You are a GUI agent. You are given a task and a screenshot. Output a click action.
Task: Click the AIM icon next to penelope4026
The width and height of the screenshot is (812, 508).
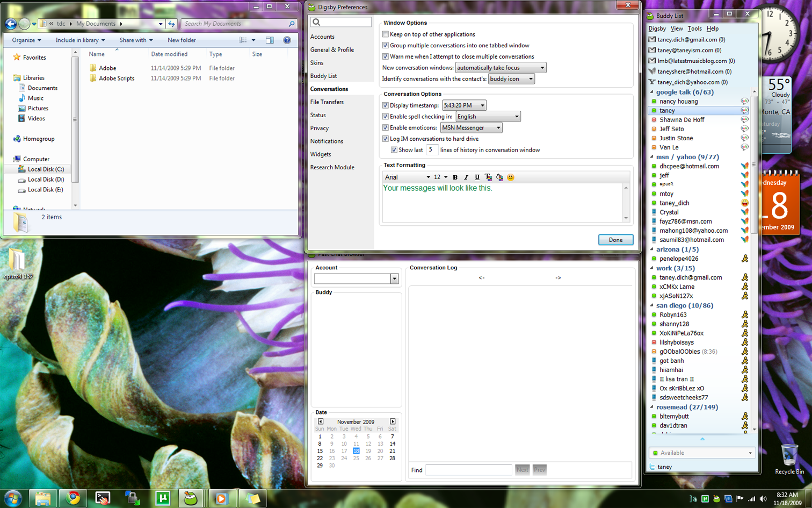coord(744,259)
